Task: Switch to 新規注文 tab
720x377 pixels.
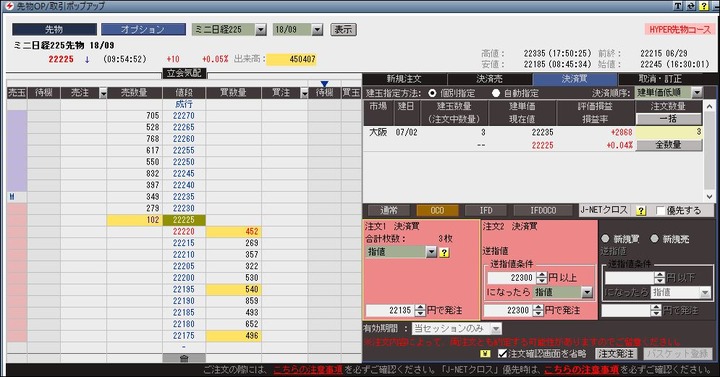Action: pyautogui.click(x=404, y=79)
